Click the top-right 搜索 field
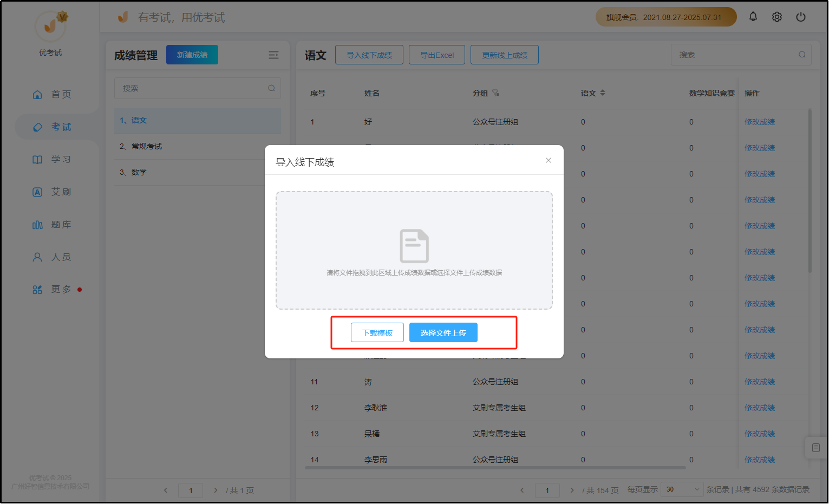The height and width of the screenshot is (504, 829). click(741, 55)
